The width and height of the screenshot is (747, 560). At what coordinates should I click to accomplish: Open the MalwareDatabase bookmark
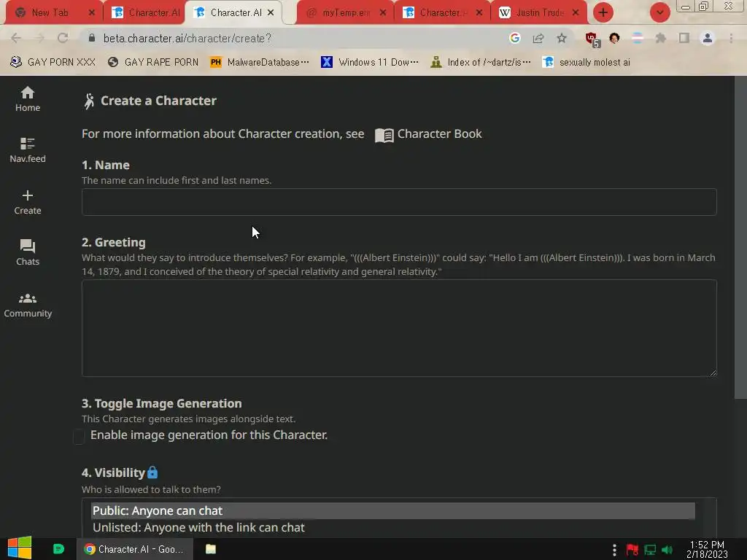coord(260,63)
